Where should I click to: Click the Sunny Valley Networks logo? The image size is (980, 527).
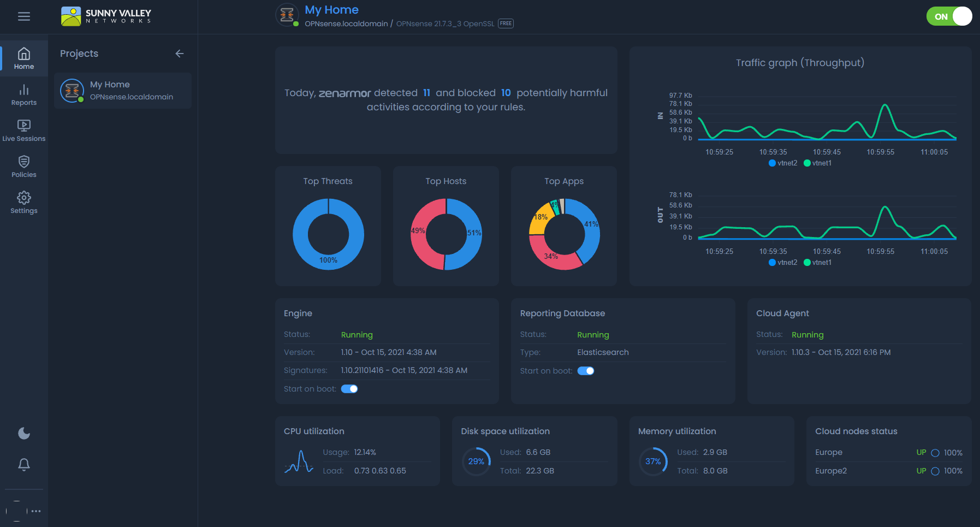coord(106,16)
